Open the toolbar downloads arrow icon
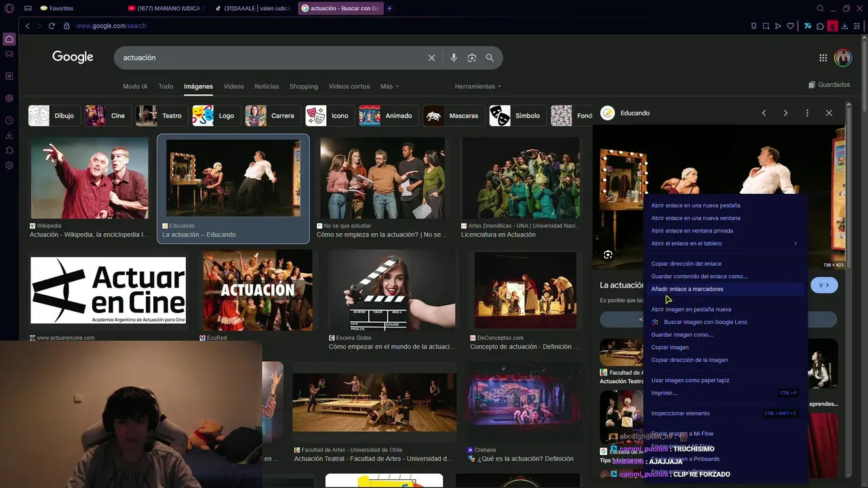The width and height of the screenshot is (868, 488). pyautogui.click(x=846, y=26)
